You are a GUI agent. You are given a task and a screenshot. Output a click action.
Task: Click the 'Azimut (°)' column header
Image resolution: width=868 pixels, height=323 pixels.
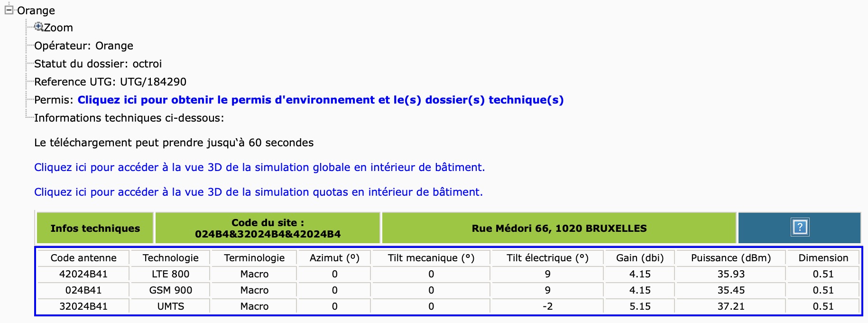pos(334,258)
